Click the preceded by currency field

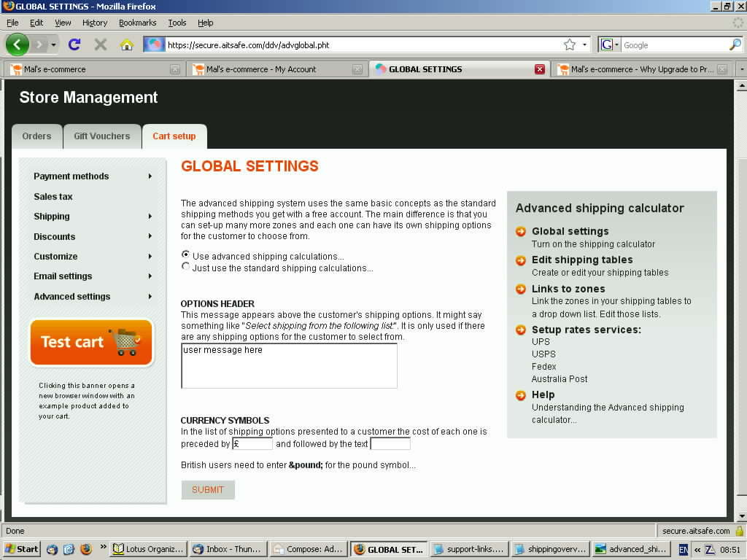(252, 444)
